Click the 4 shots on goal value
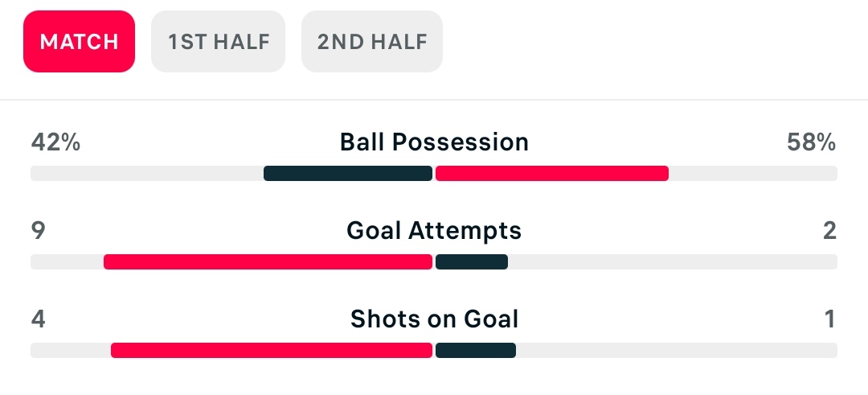Screen dimensions: 868x395 (x=38, y=319)
